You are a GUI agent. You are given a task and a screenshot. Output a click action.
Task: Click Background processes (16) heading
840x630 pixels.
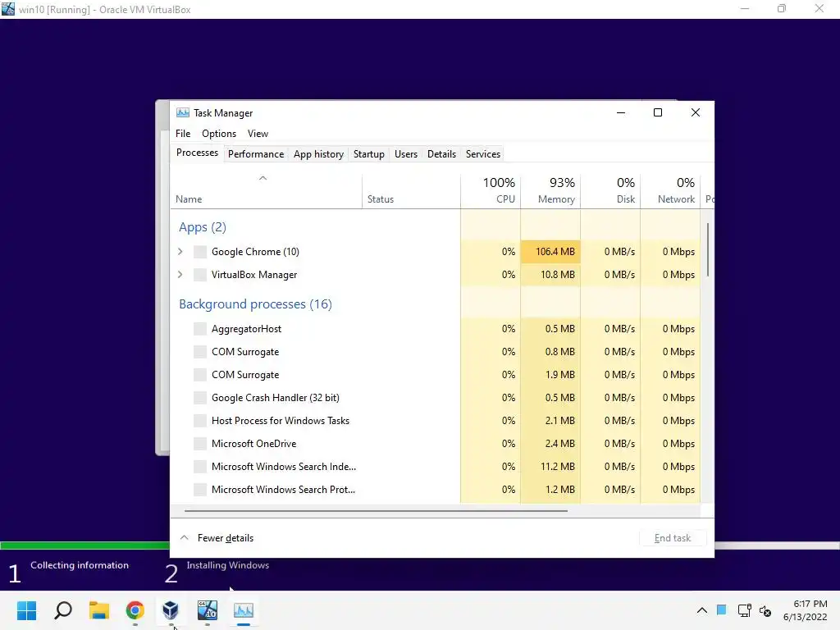256,304
